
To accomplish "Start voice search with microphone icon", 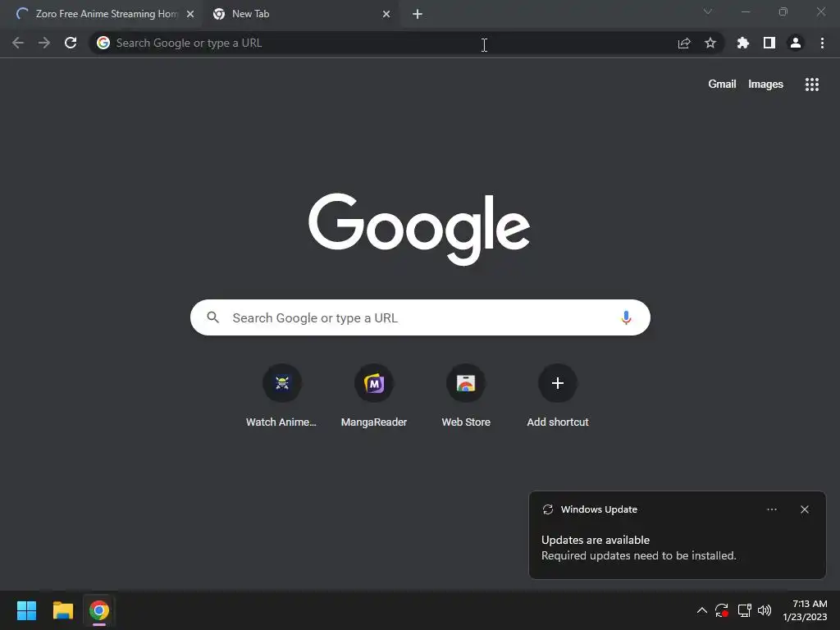I will pyautogui.click(x=626, y=317).
